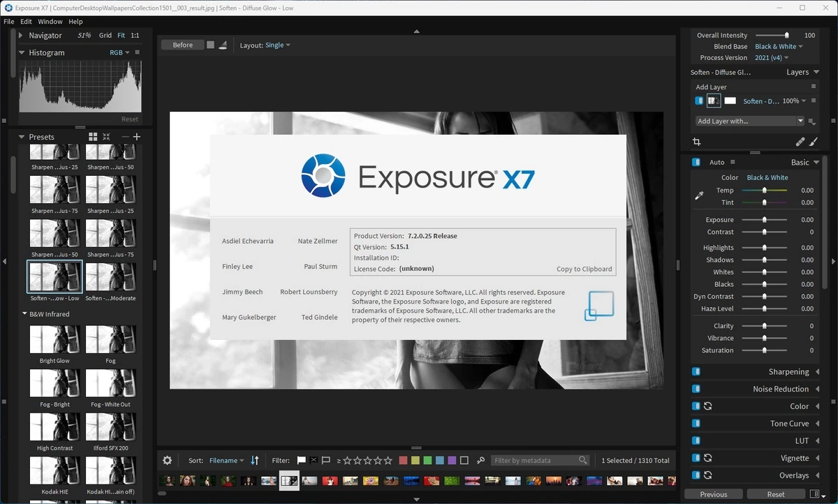
Task: Toggle the Tone Curve panel switch
Action: click(696, 424)
